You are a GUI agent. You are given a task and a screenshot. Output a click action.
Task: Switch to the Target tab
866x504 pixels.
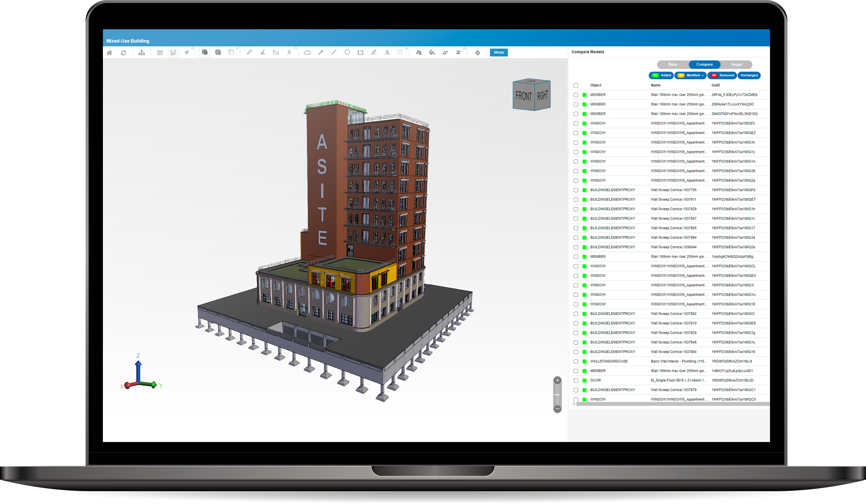point(736,65)
